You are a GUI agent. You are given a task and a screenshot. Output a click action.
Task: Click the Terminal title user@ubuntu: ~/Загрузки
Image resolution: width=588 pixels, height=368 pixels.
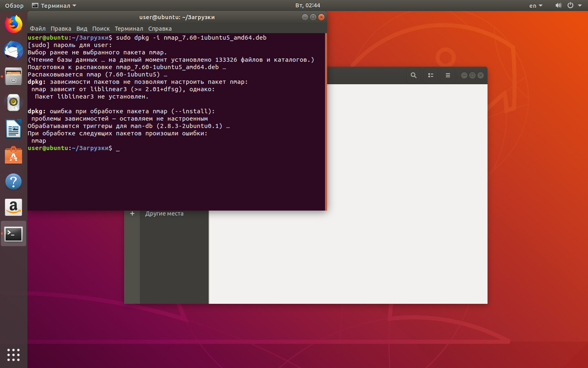point(177,17)
